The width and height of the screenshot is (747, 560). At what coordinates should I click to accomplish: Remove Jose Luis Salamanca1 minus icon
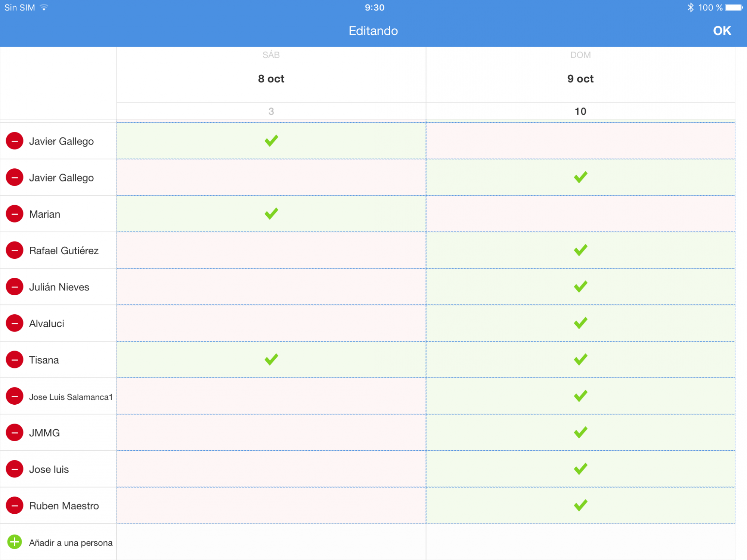(15, 396)
